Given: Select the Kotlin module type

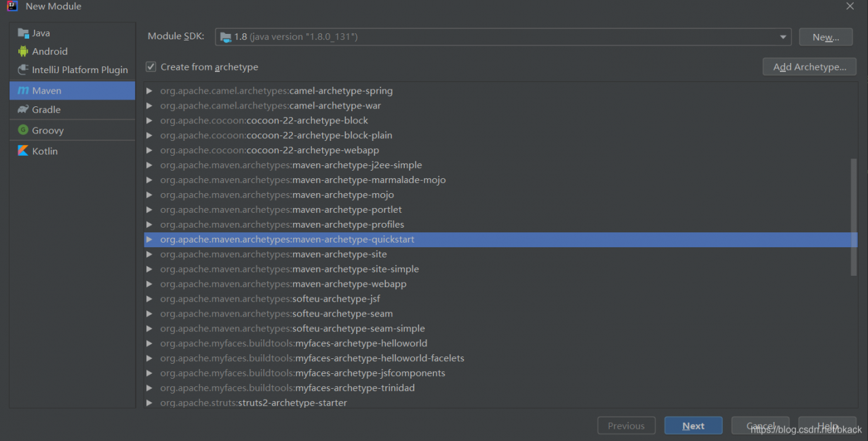Looking at the screenshot, I should point(45,151).
